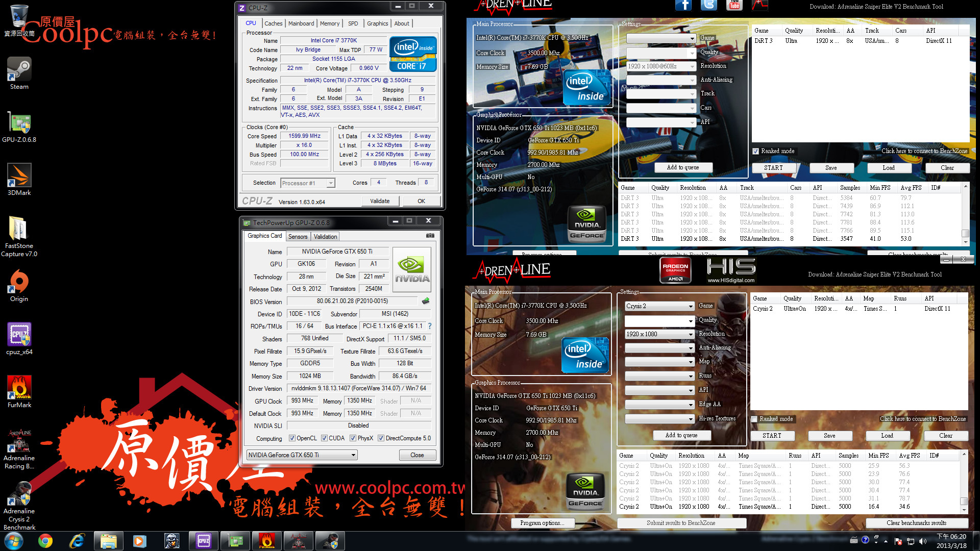The height and width of the screenshot is (551, 980).
Task: Open the cpuz_x64 desktop icon
Action: (x=19, y=339)
